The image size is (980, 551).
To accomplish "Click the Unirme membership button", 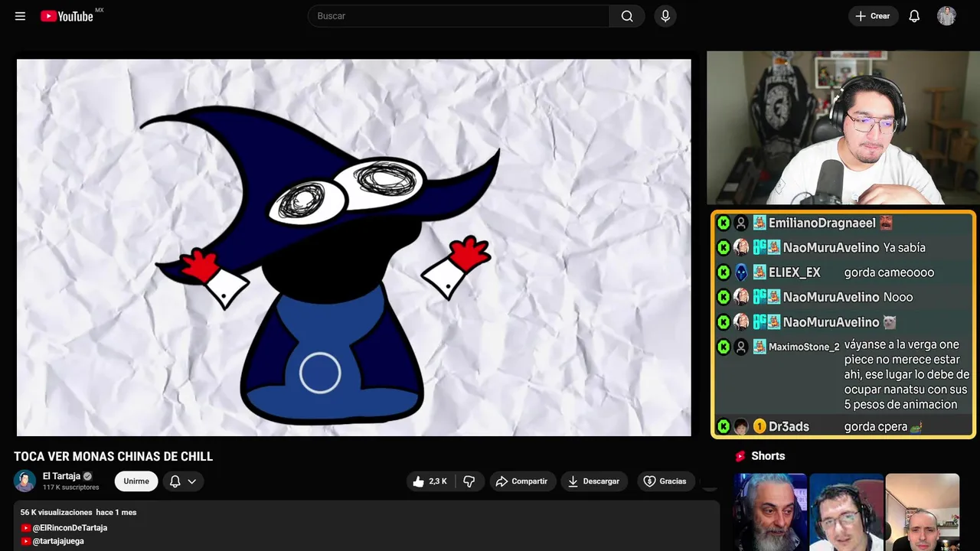I will [x=136, y=481].
